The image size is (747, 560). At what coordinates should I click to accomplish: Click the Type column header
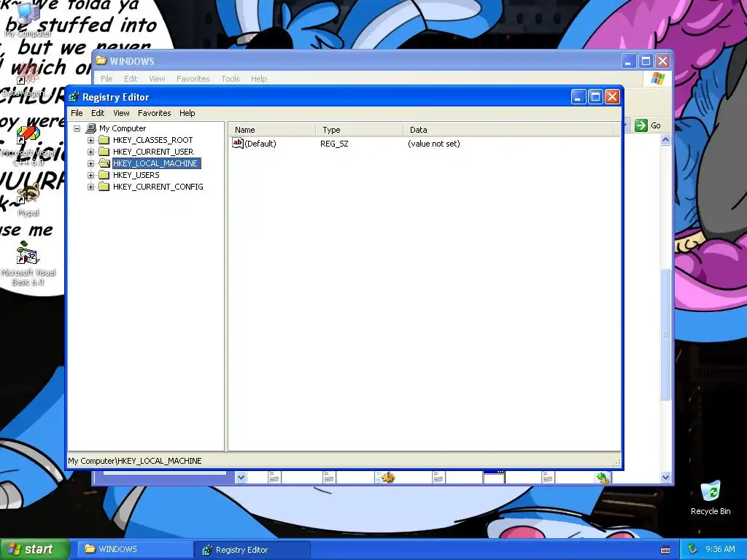click(x=359, y=130)
